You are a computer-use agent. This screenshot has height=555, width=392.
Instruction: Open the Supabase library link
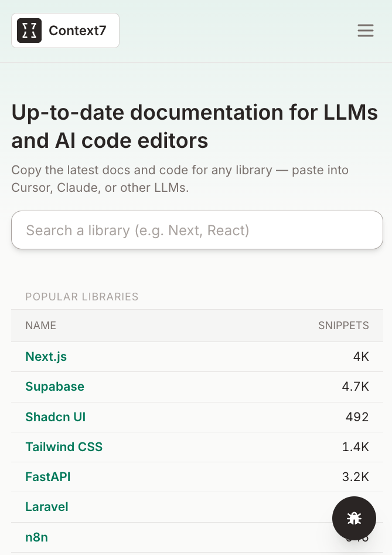(55, 387)
